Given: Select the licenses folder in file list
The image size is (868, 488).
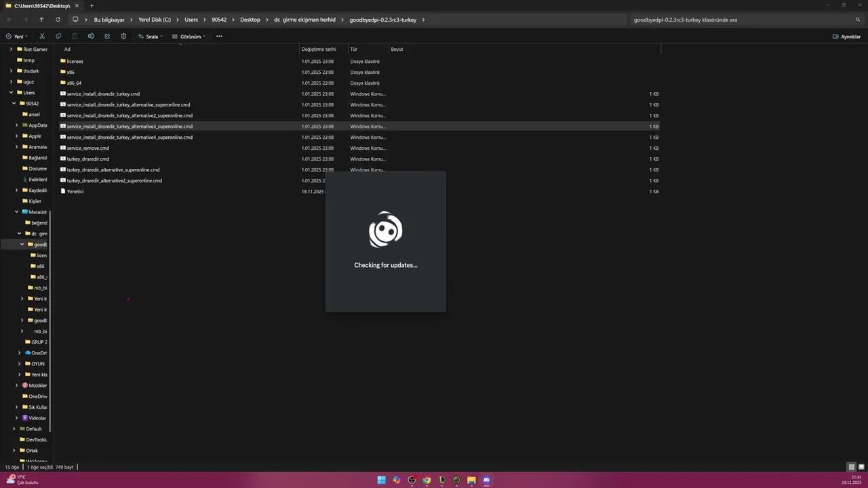Looking at the screenshot, I should (71, 61).
